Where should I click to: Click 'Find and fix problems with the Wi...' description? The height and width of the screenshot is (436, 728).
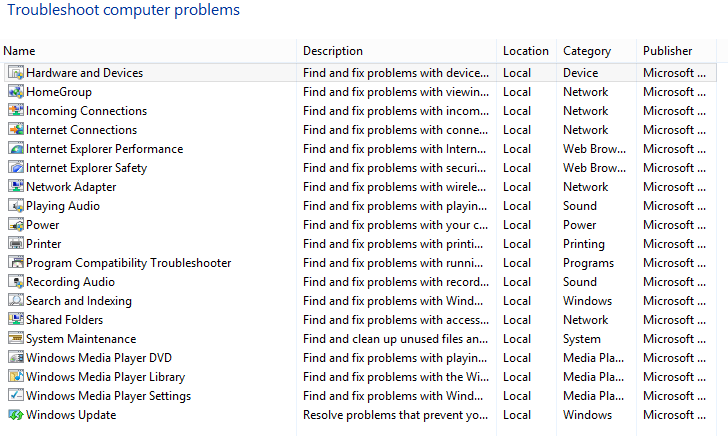pos(396,377)
